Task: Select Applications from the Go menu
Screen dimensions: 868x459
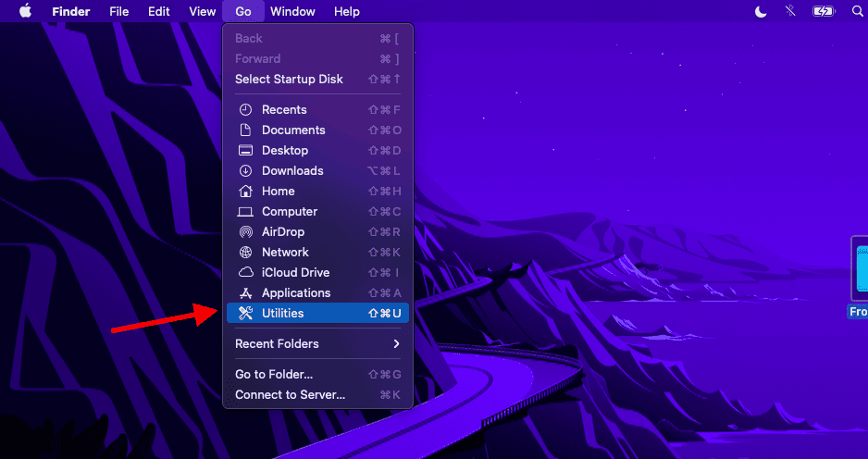Action: point(295,293)
